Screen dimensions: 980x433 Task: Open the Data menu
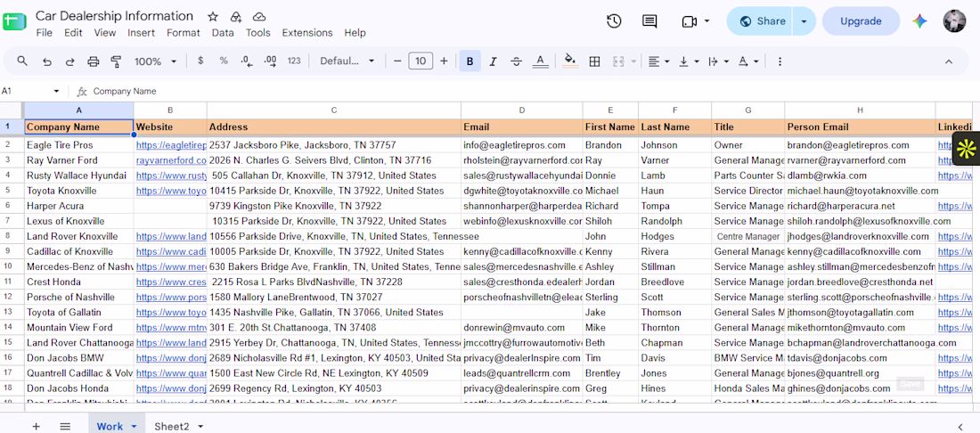[223, 32]
